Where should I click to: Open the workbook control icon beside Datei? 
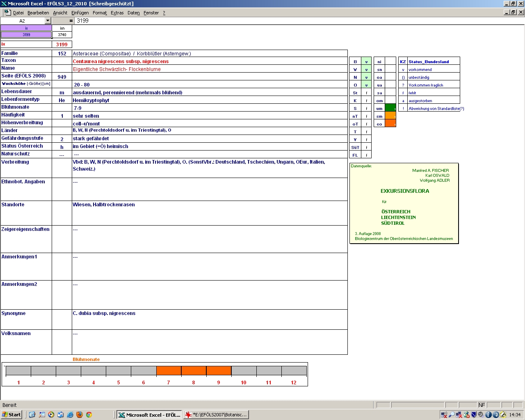(7, 12)
